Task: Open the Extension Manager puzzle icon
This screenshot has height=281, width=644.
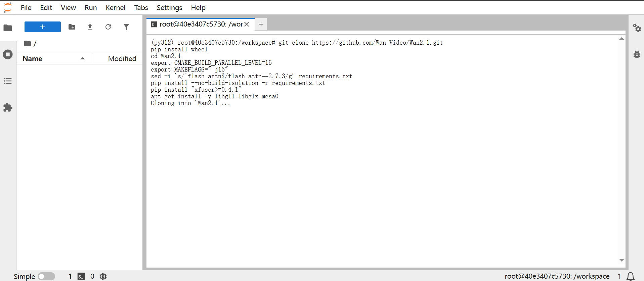Action: (8, 107)
